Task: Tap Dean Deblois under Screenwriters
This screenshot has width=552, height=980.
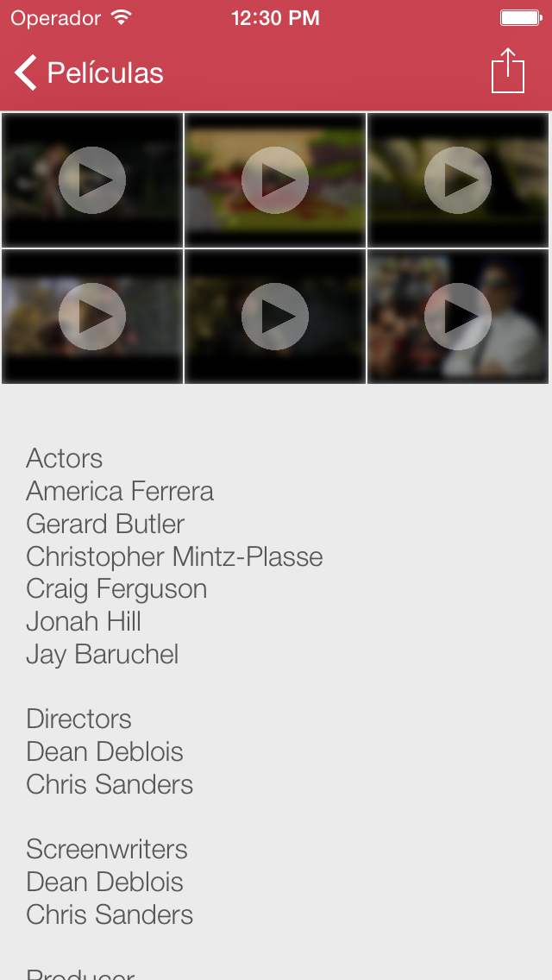Action: coord(104,882)
